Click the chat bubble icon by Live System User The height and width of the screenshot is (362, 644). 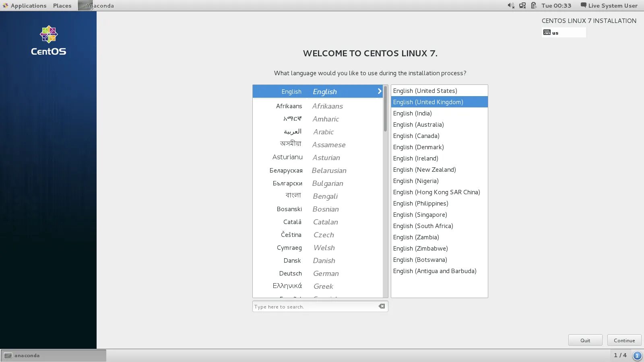[x=583, y=5]
